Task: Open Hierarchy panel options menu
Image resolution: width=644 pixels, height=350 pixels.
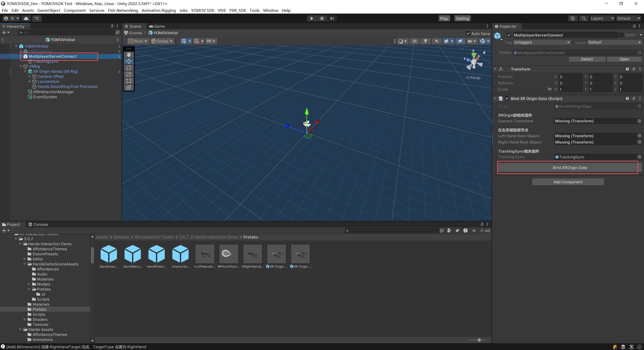Action: click(x=117, y=26)
